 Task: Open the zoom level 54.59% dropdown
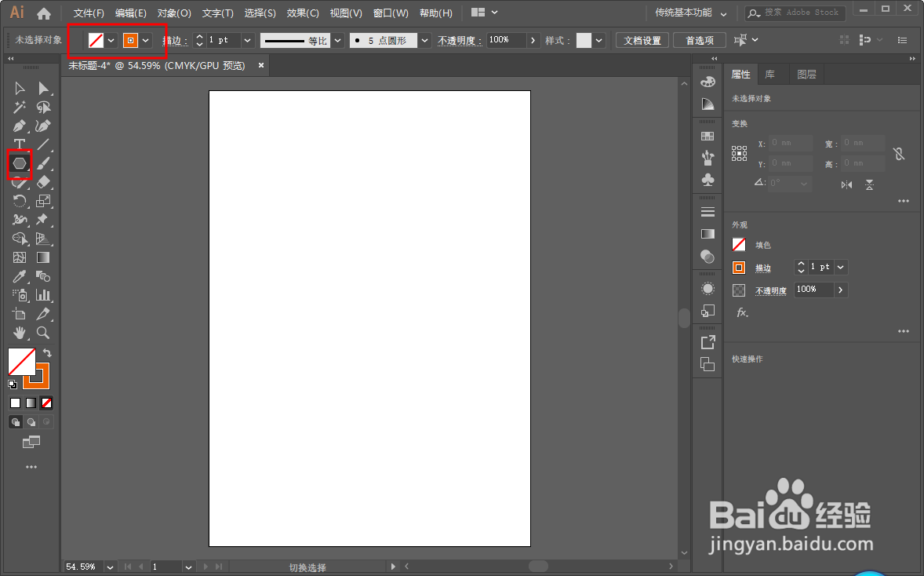tap(110, 567)
